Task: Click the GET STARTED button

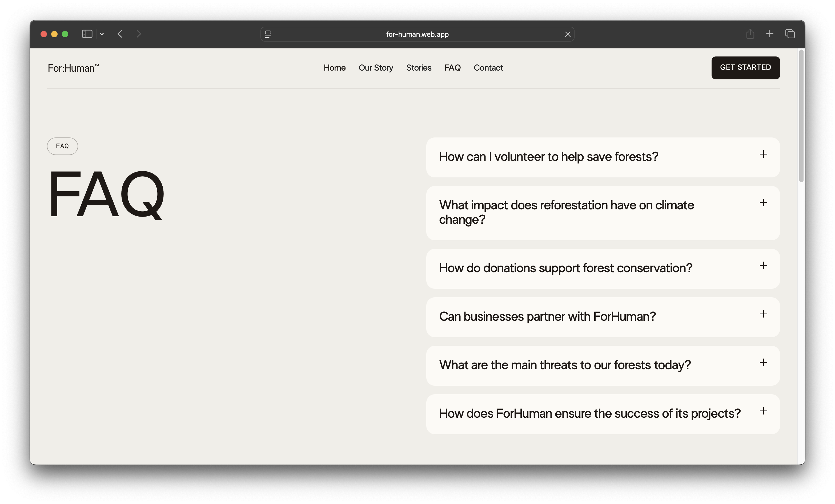Action: click(745, 68)
